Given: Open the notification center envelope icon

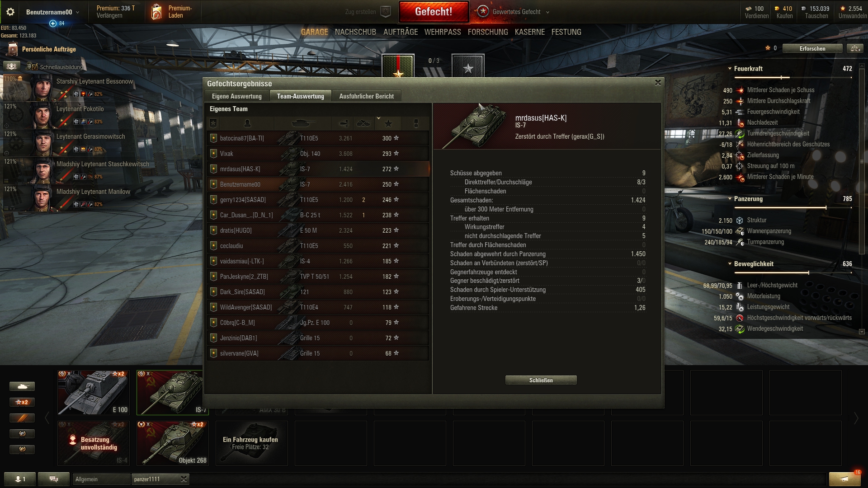Looking at the screenshot, I should [844, 479].
